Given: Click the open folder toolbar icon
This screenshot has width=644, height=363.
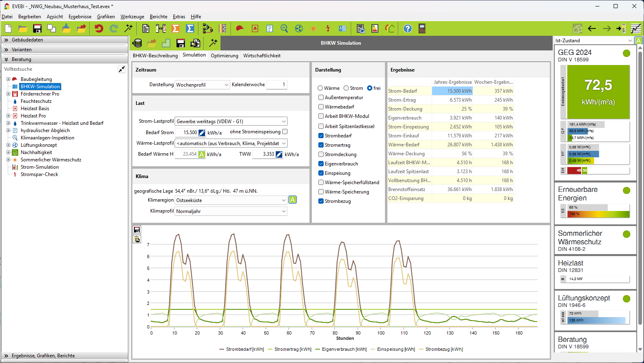Looking at the screenshot, I should pos(23,28).
